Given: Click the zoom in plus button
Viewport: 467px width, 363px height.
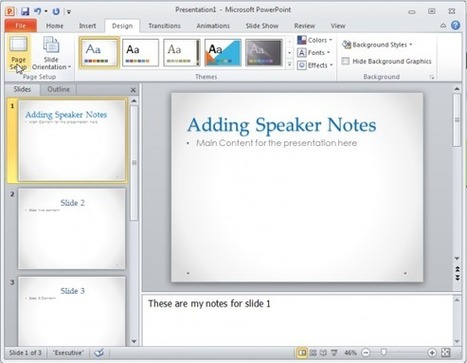Looking at the screenshot, I should coord(432,352).
